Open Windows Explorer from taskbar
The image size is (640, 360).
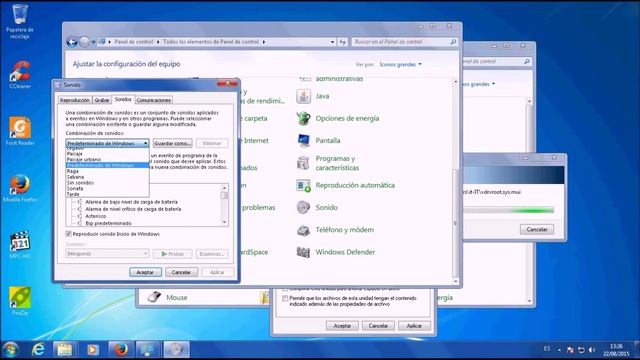[65, 350]
